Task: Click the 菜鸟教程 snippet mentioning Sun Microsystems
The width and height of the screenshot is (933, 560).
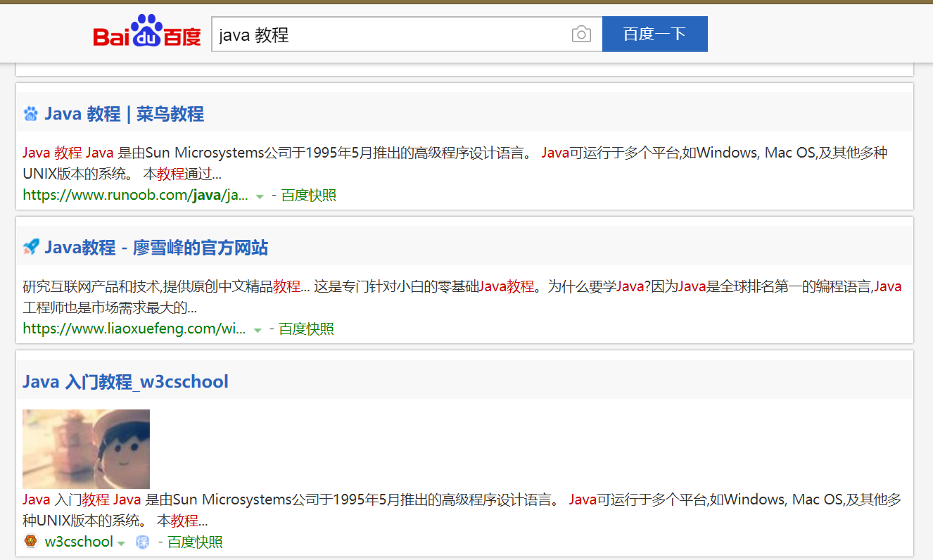Action: [x=455, y=163]
